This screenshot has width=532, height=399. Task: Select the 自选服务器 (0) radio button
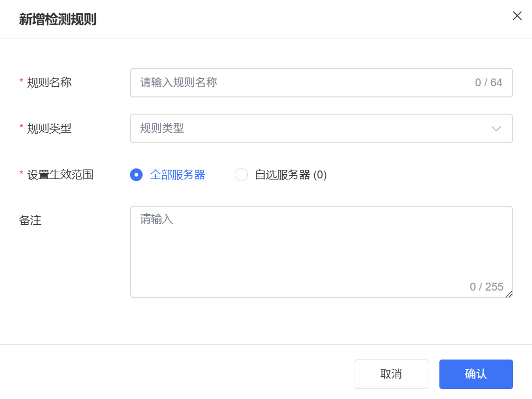click(x=241, y=175)
